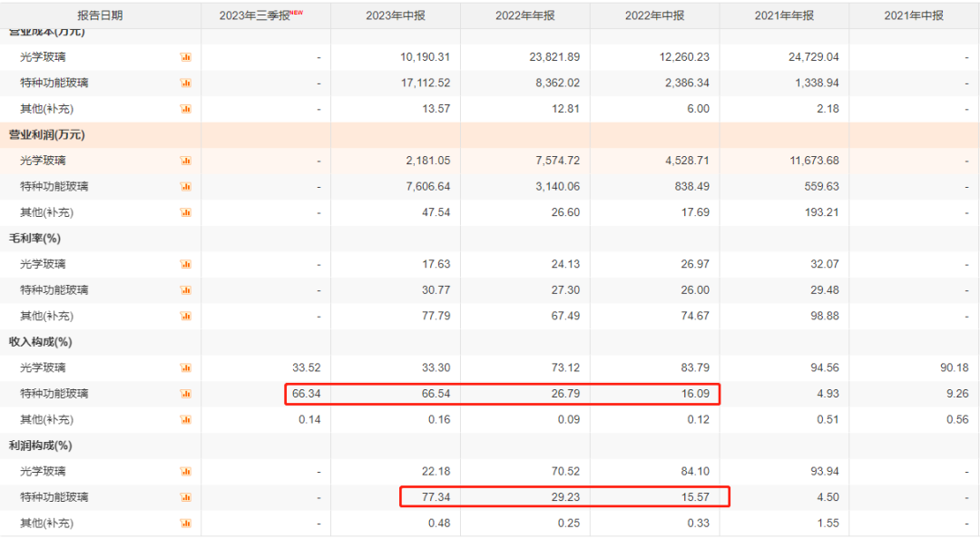Image resolution: width=980 pixels, height=539 pixels.
Task: Show chart for 其他(补充) under 毛利率
Action: 186,316
